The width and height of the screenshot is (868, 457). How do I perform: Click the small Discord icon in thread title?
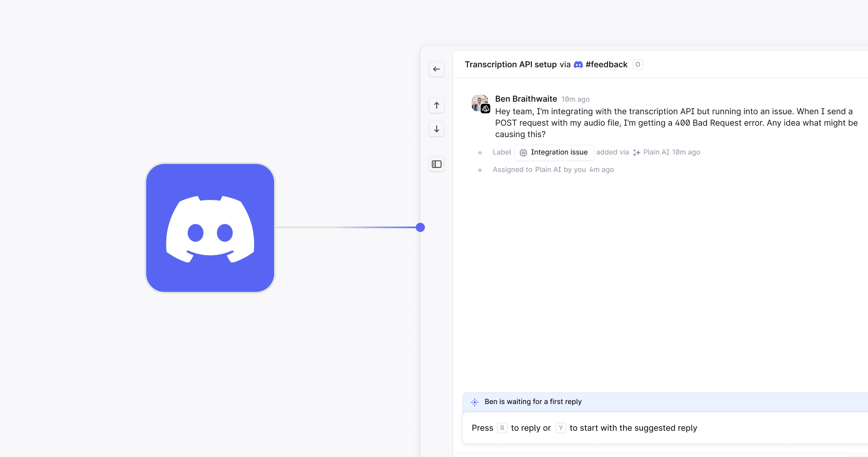tap(578, 65)
